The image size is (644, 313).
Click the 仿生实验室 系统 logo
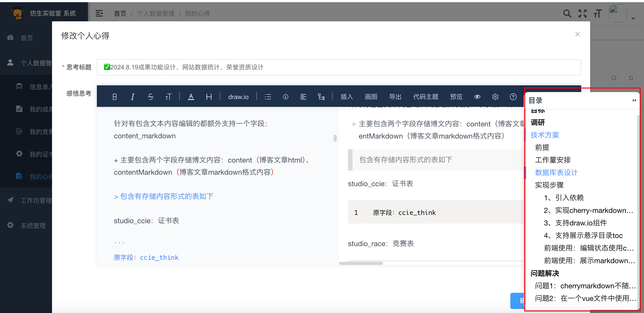pyautogui.click(x=44, y=13)
